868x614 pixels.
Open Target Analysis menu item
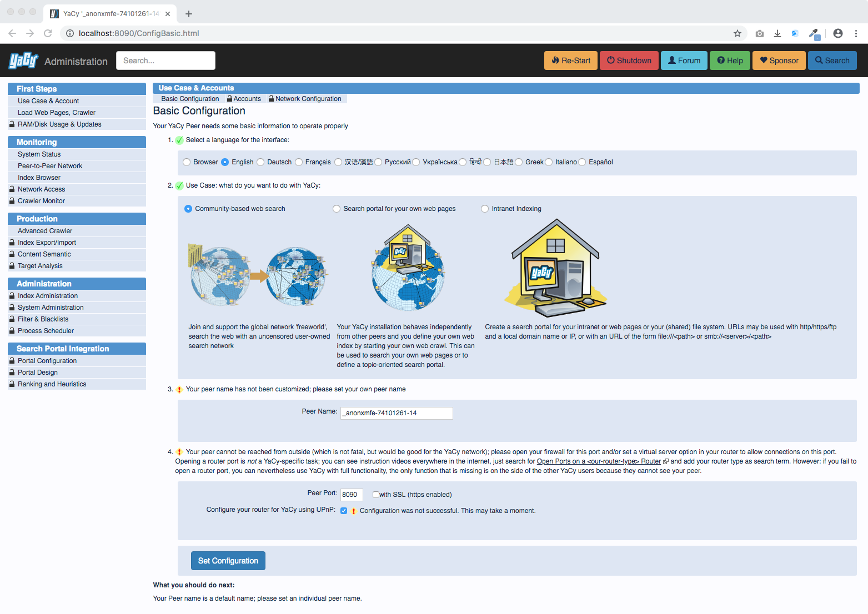pyautogui.click(x=77, y=266)
